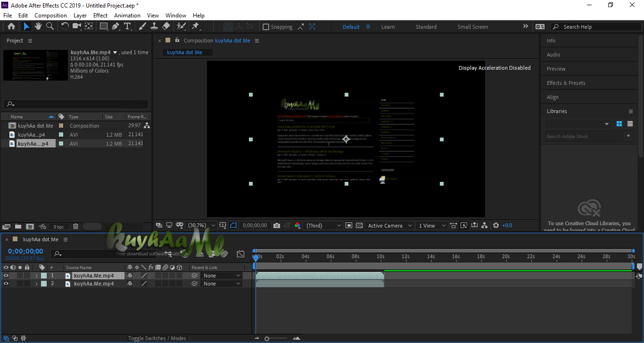The height and width of the screenshot is (343, 644).
Task: Open the File menu
Action: pyautogui.click(x=8, y=15)
